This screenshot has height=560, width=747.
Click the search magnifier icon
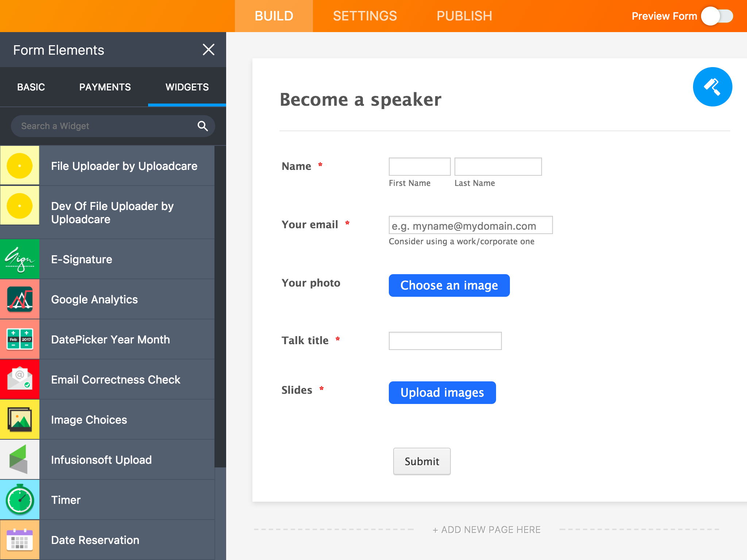click(x=203, y=126)
